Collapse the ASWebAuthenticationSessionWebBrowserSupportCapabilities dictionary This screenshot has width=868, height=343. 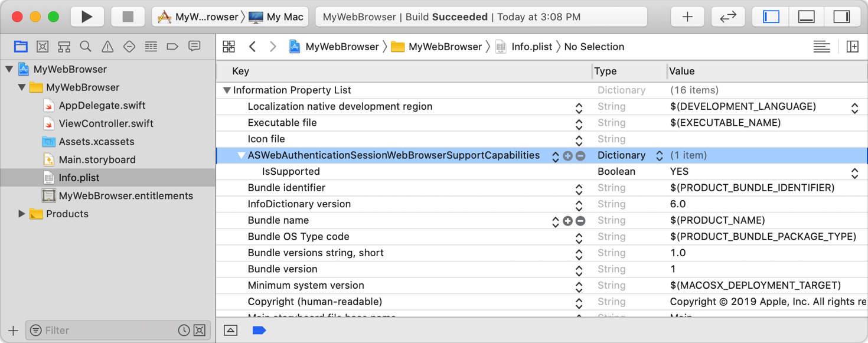(240, 155)
